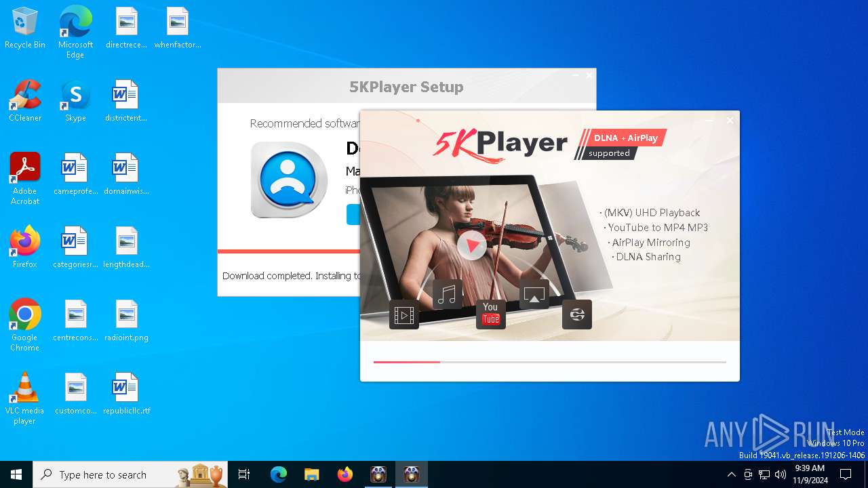Screen dimensions: 868x488
Task: Open the taskbar clock and date
Action: coord(810,474)
